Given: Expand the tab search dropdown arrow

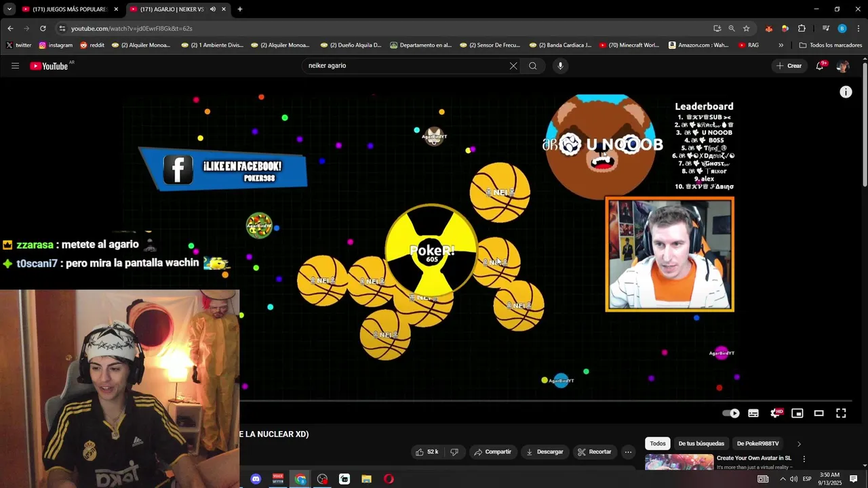Looking at the screenshot, I should click(9, 9).
